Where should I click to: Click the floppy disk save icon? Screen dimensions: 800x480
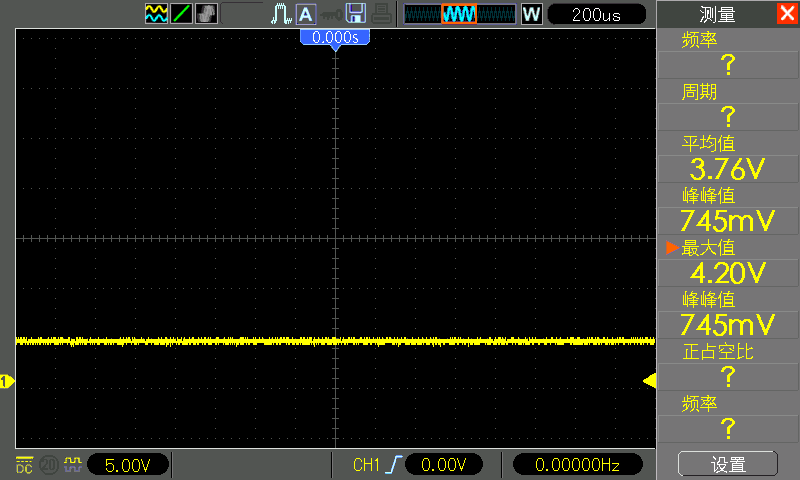(x=355, y=14)
